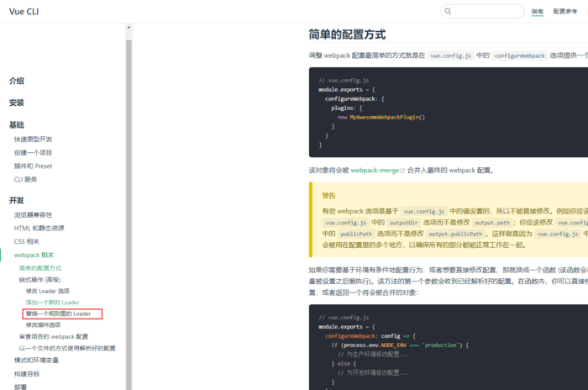Open the 插件和 Preset page
Image resolution: width=588 pixels, height=390 pixels.
(x=33, y=166)
